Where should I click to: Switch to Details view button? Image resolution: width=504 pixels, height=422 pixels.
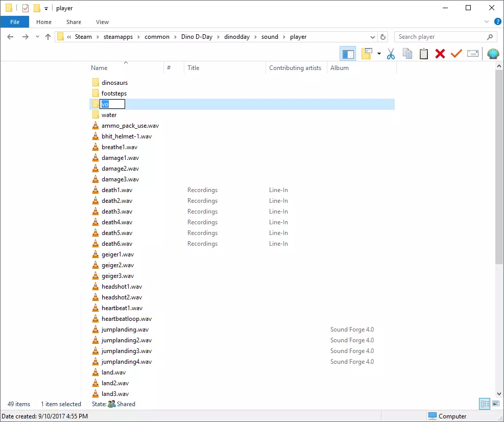tap(485, 404)
